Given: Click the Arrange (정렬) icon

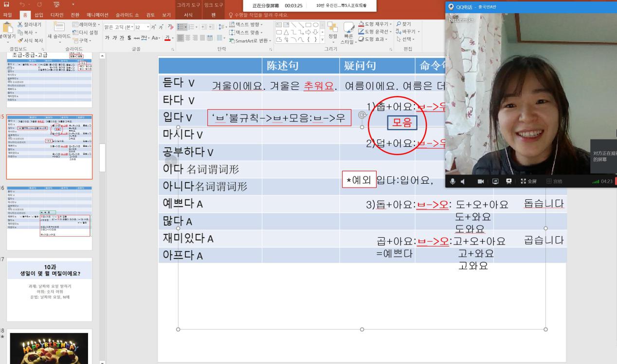Looking at the screenshot, I should (x=332, y=28).
